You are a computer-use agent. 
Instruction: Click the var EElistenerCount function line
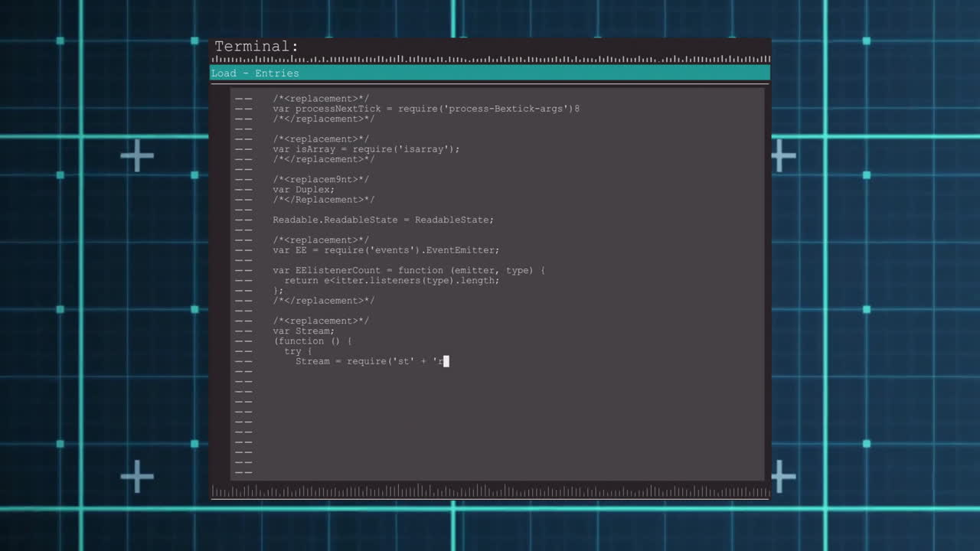point(409,271)
